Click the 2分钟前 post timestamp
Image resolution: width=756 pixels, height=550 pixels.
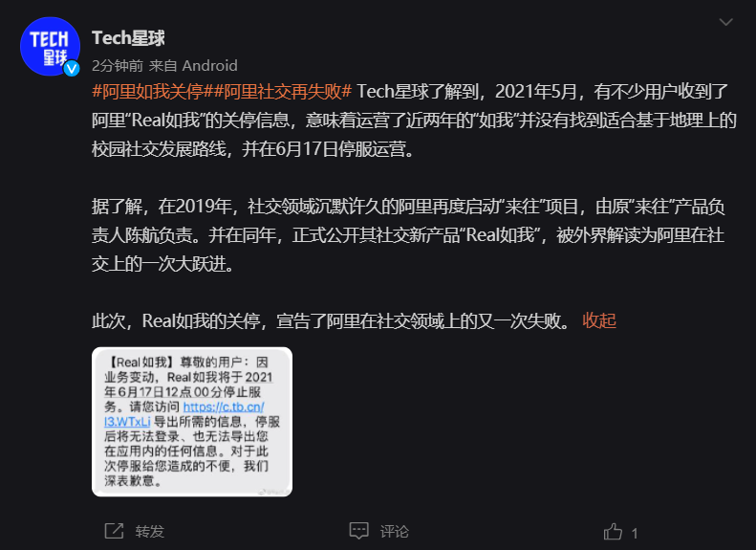pos(118,66)
